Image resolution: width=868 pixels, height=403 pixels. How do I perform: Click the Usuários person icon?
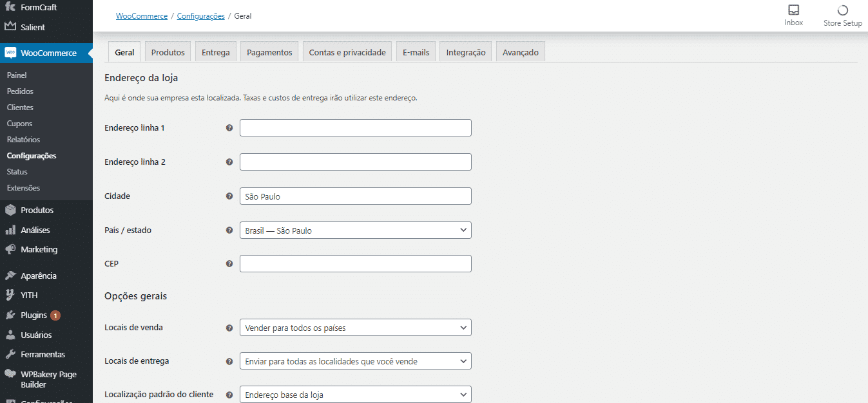(10, 335)
